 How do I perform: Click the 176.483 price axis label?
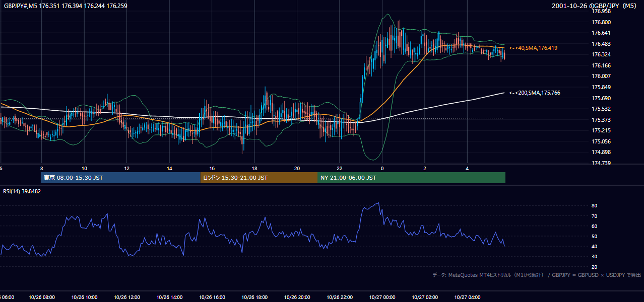click(x=601, y=44)
